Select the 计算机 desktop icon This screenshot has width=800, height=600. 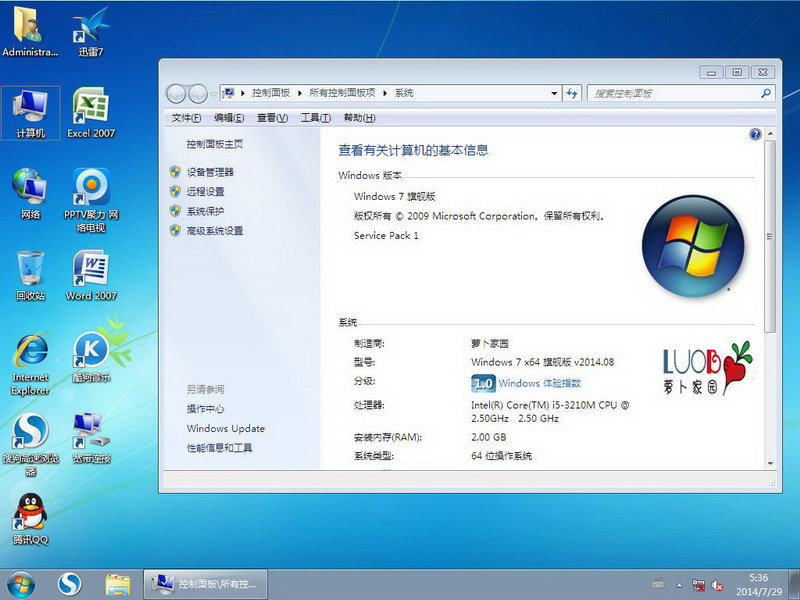point(31,113)
